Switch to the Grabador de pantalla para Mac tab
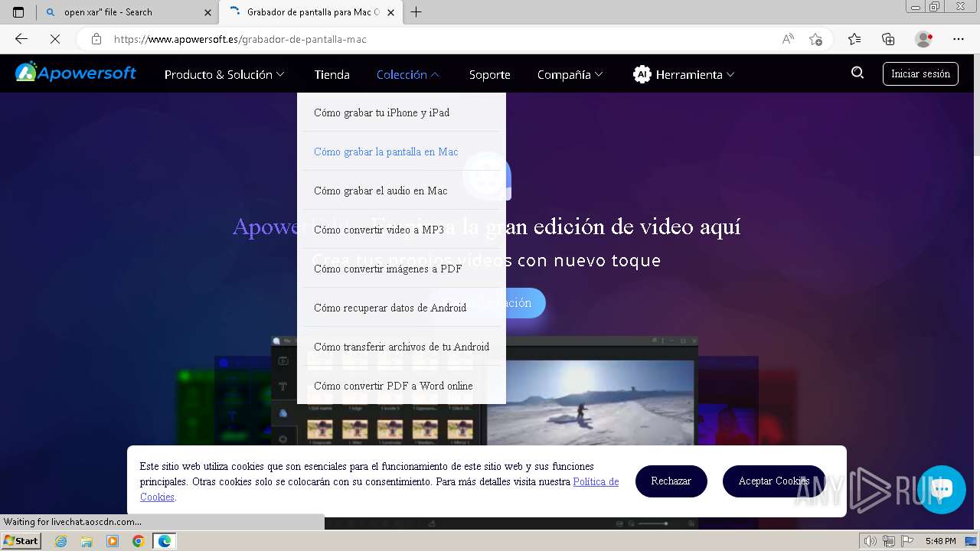Image resolution: width=980 pixels, height=551 pixels. pyautogui.click(x=310, y=12)
